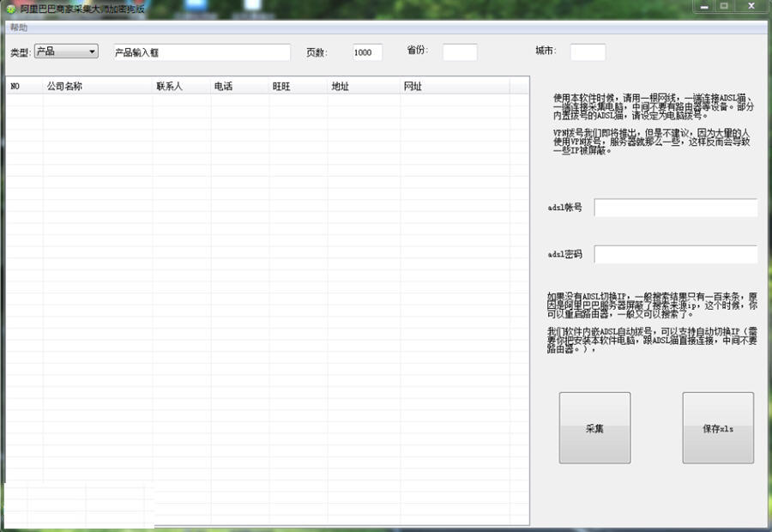772x532 pixels.
Task: Open the 帮助 menu
Action: click(19, 27)
